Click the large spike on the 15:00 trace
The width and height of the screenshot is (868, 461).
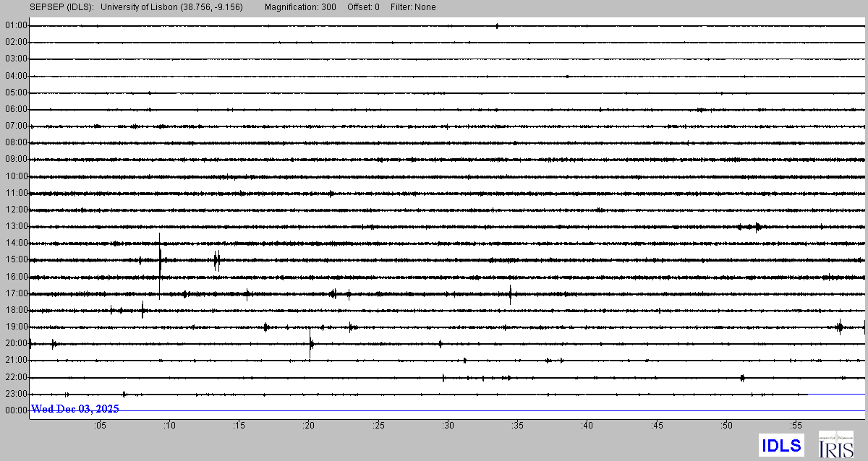coord(160,260)
